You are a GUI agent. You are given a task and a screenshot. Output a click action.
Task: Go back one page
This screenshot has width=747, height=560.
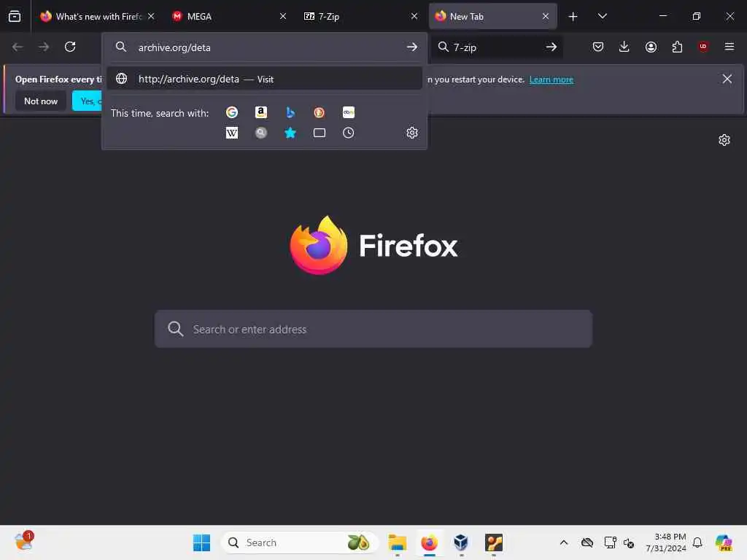18,47
